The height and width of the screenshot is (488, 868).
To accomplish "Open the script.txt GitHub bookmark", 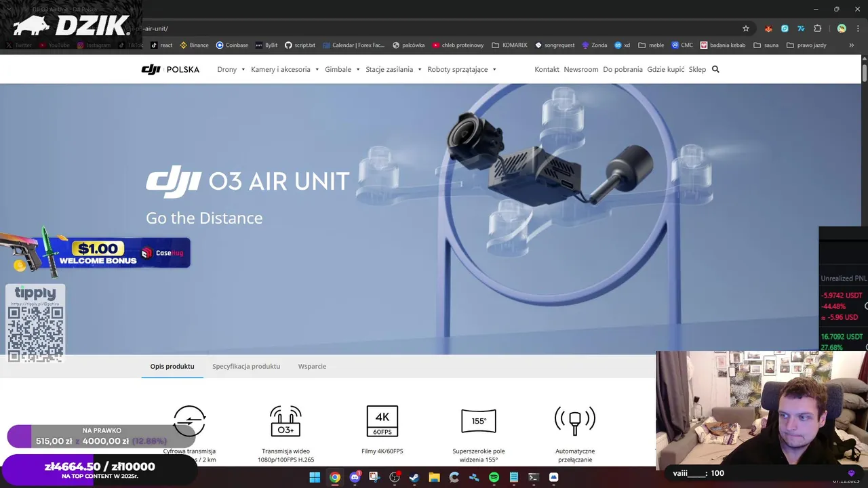I will coord(300,45).
